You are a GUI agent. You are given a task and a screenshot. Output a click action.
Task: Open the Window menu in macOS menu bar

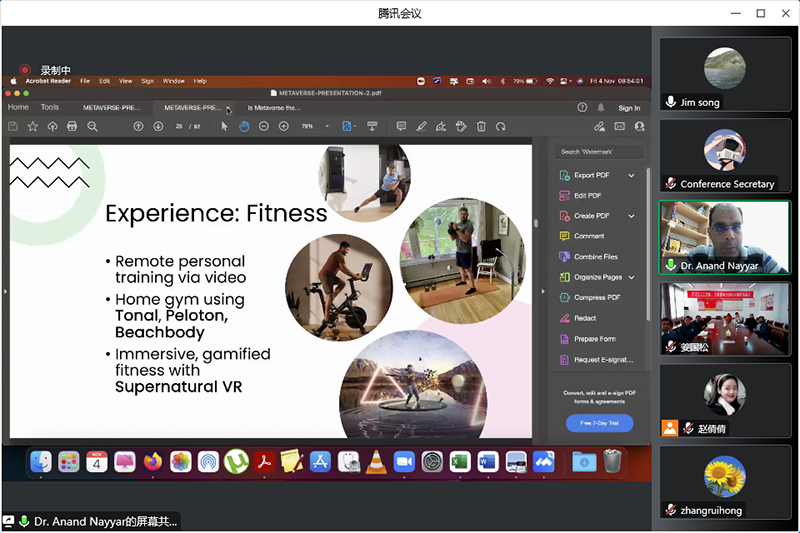tap(173, 80)
